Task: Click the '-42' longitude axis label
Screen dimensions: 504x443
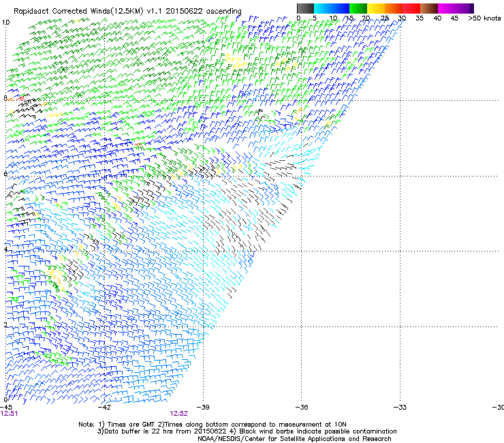Action: tap(104, 407)
